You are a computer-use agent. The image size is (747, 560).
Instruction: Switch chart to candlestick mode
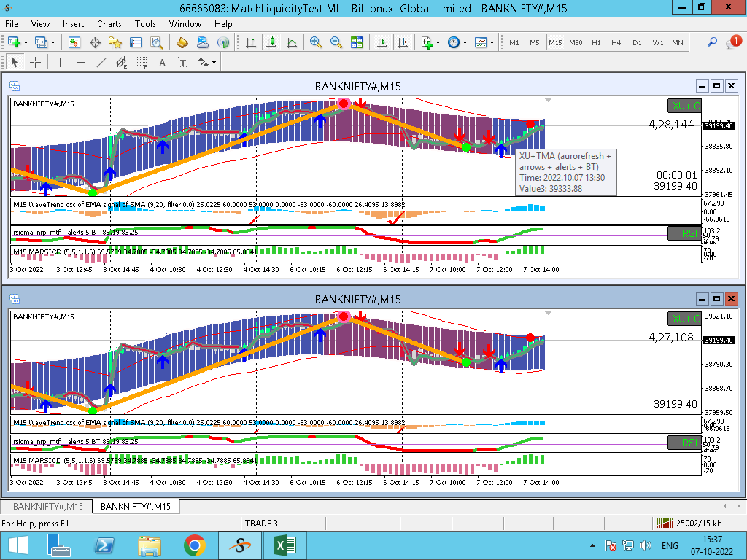tap(271, 42)
